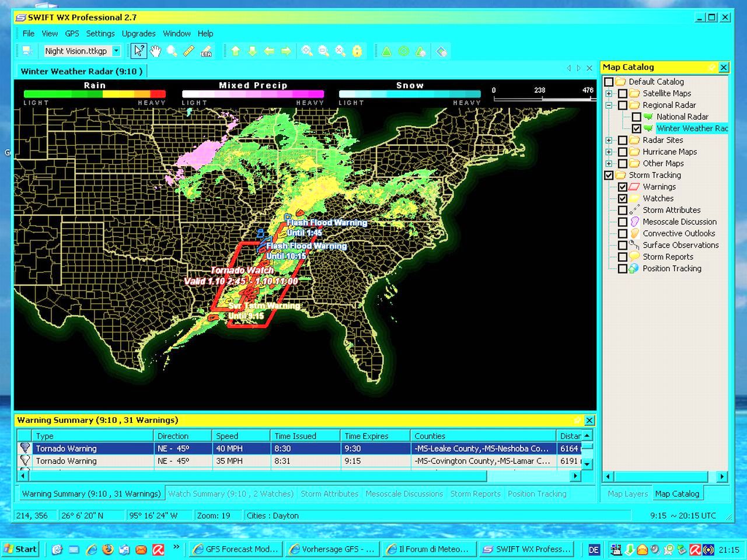Viewport: 747px width, 560px height.
Task: Pan map down with green arrow
Action: [252, 51]
